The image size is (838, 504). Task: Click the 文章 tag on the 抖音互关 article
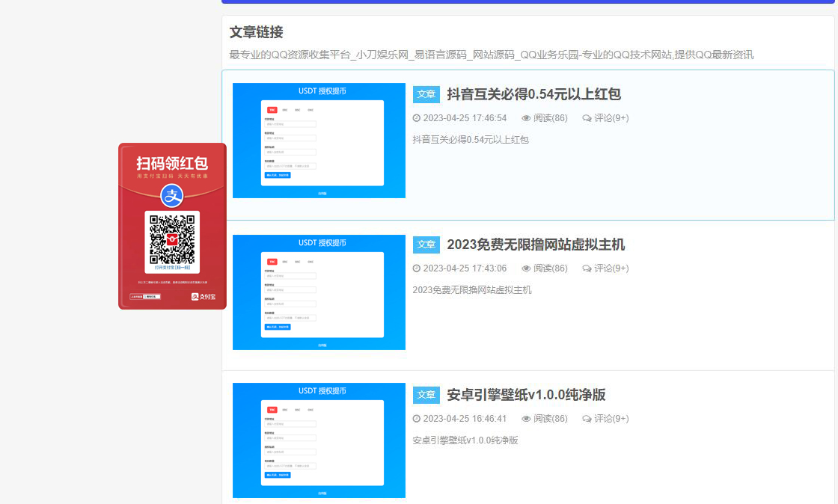tap(426, 94)
